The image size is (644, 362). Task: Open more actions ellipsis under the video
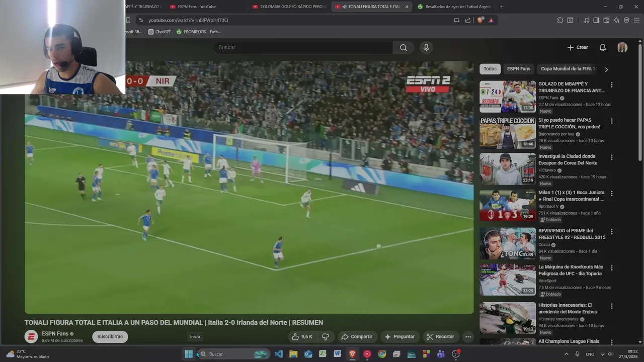click(468, 336)
